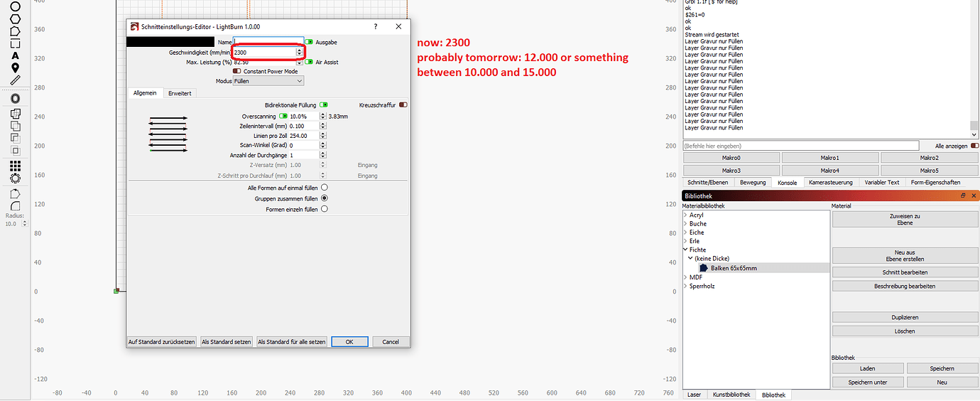Image resolution: width=980 pixels, height=401 pixels.
Task: Select the Ellipse tool
Action: coord(15,6)
